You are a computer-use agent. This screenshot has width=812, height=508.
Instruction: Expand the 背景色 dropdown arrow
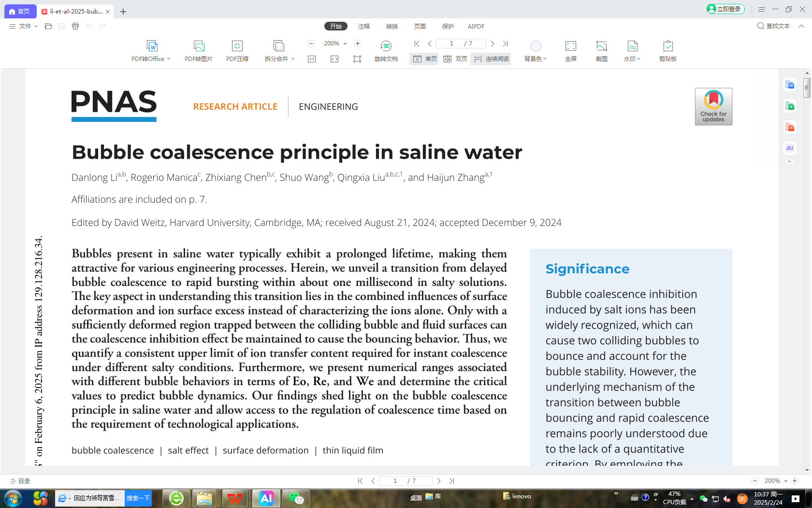click(545, 59)
